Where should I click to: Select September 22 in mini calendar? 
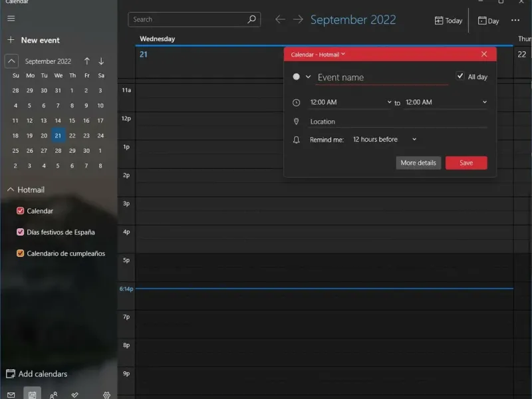tap(72, 136)
